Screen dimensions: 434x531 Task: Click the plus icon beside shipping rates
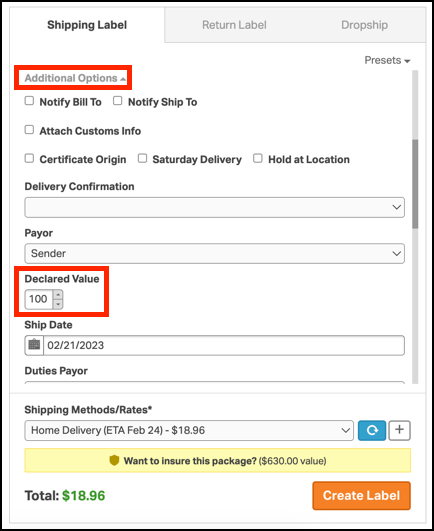[399, 430]
